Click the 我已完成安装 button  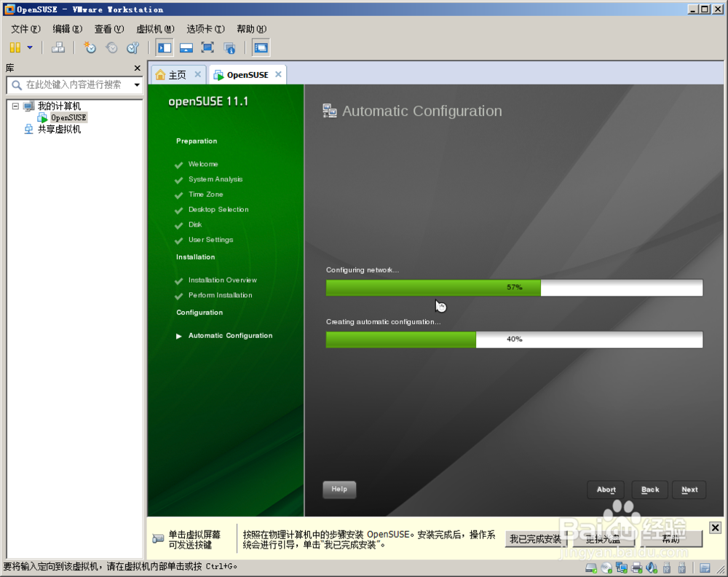click(535, 539)
